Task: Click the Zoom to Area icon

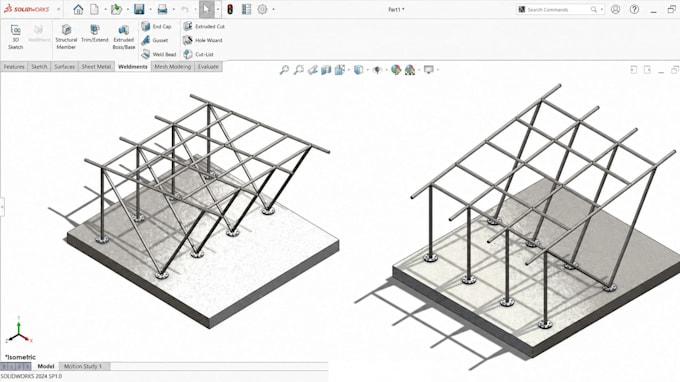Action: (x=298, y=69)
